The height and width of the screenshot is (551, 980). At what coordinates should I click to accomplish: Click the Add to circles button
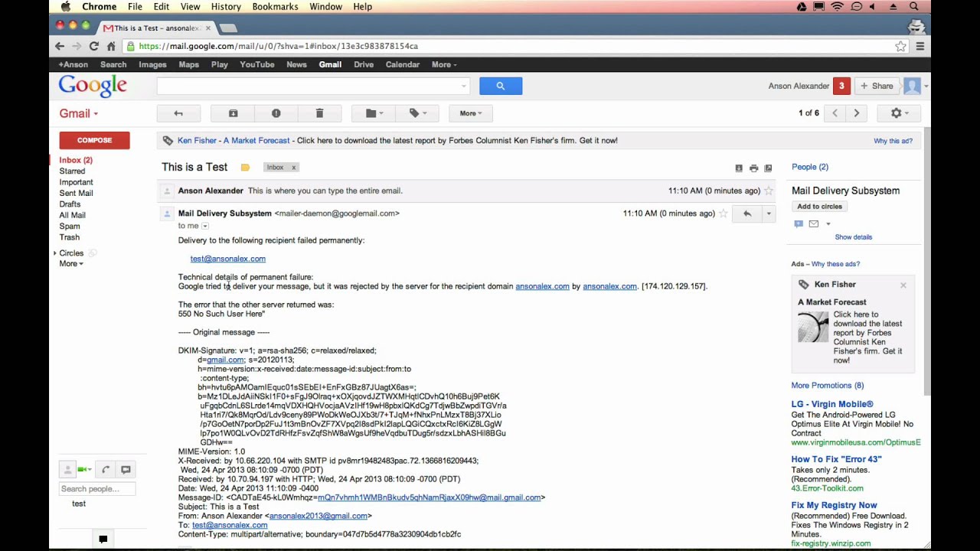tap(819, 207)
